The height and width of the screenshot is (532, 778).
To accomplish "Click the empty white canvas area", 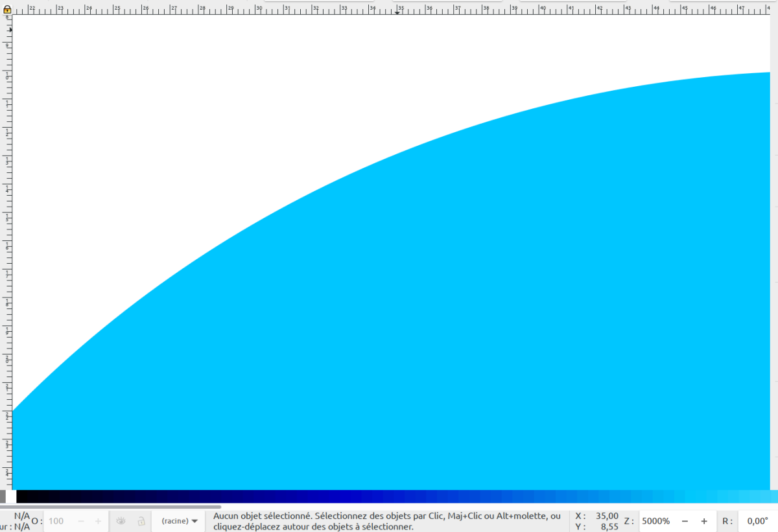I will coord(194,97).
